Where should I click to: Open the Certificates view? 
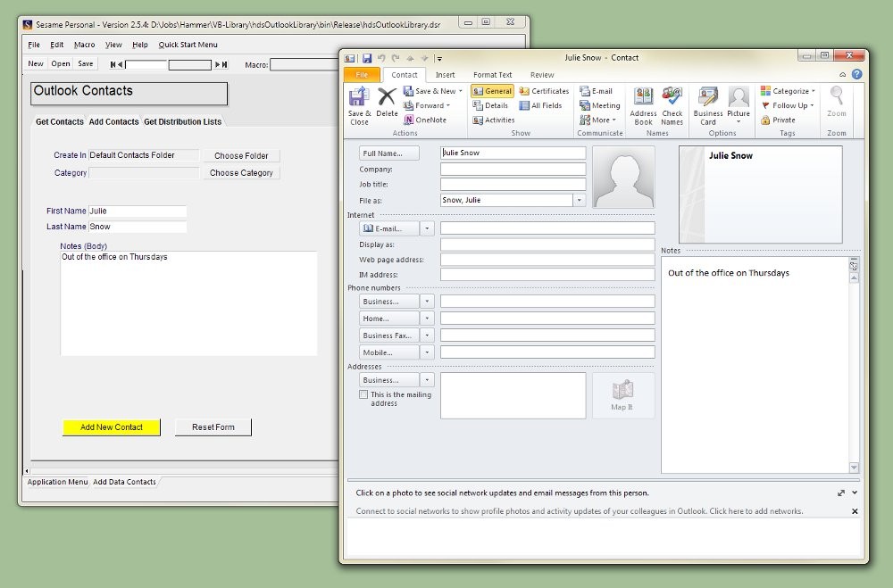coord(544,91)
